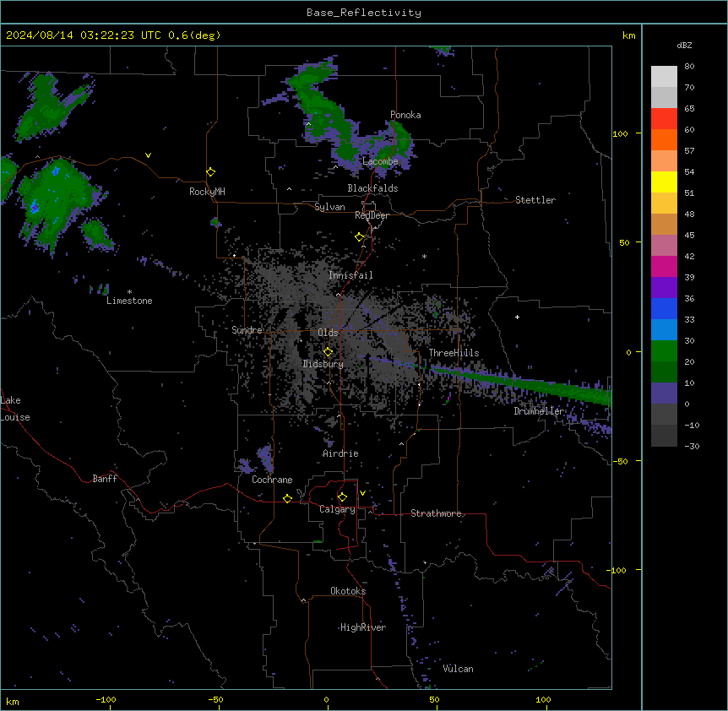Click the 80 value on the dBZ legend
The height and width of the screenshot is (711, 728).
[689, 67]
